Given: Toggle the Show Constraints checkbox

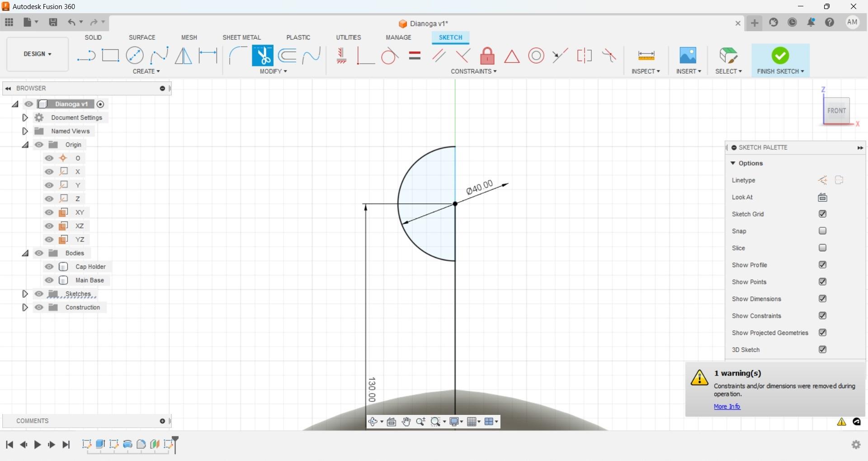Looking at the screenshot, I should click(823, 315).
